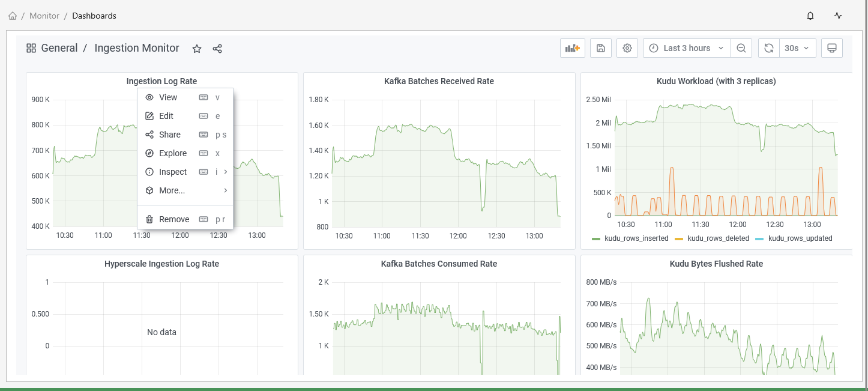Click the Kudu Workload panel title
Viewport: 868px width, 391px height.
pos(716,80)
